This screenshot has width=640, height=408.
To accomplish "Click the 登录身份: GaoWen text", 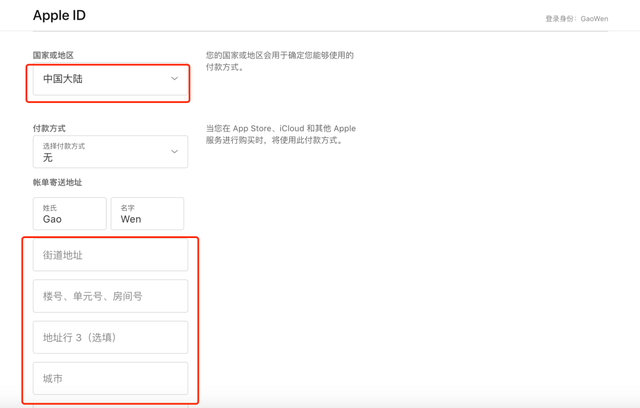I will click(x=577, y=19).
